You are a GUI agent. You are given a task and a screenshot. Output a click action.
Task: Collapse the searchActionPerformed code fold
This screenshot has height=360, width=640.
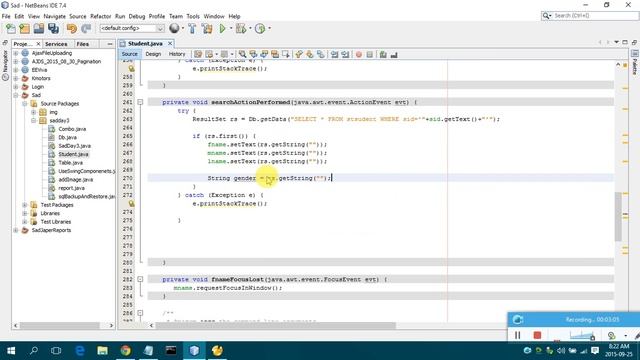pos(140,102)
